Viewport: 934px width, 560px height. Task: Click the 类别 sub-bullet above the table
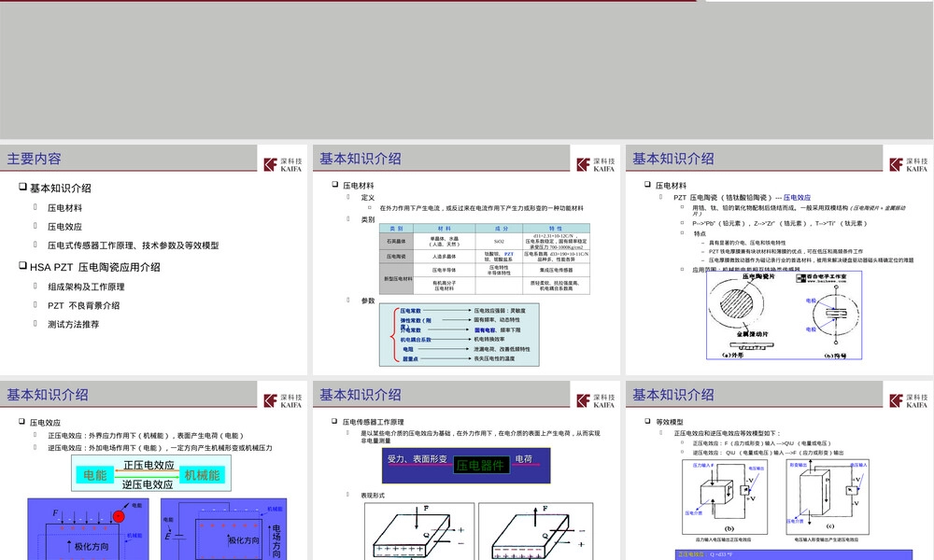click(367, 219)
